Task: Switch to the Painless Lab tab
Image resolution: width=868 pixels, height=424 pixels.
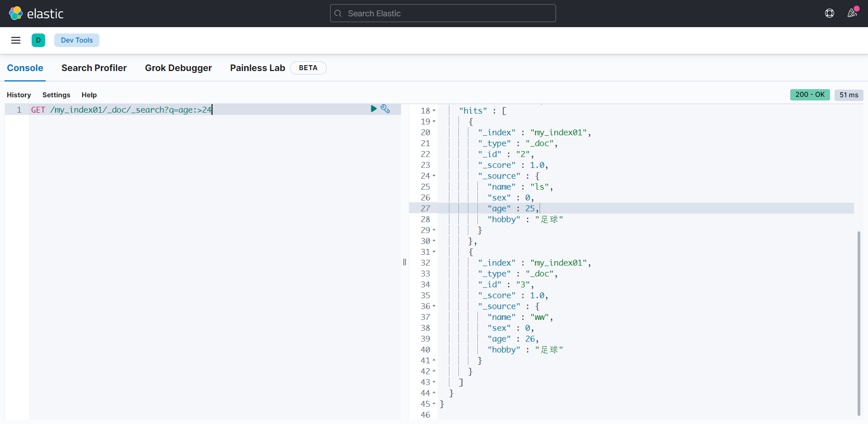Action: click(x=258, y=68)
